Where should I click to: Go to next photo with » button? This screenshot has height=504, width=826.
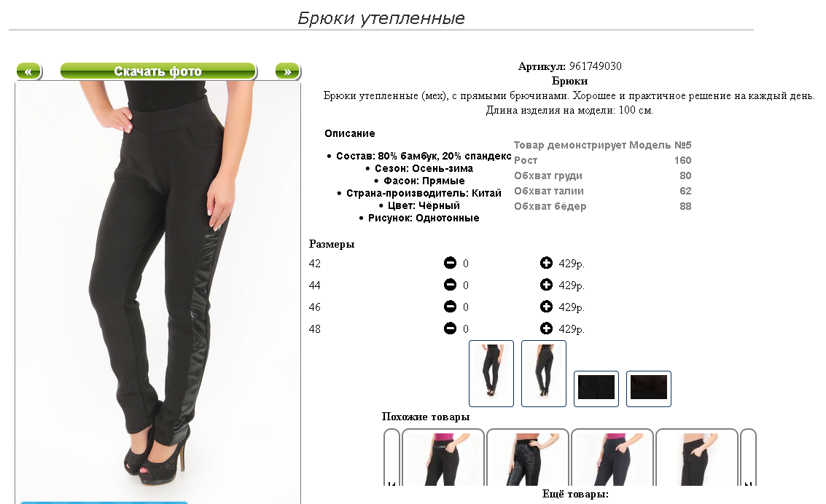[x=288, y=71]
